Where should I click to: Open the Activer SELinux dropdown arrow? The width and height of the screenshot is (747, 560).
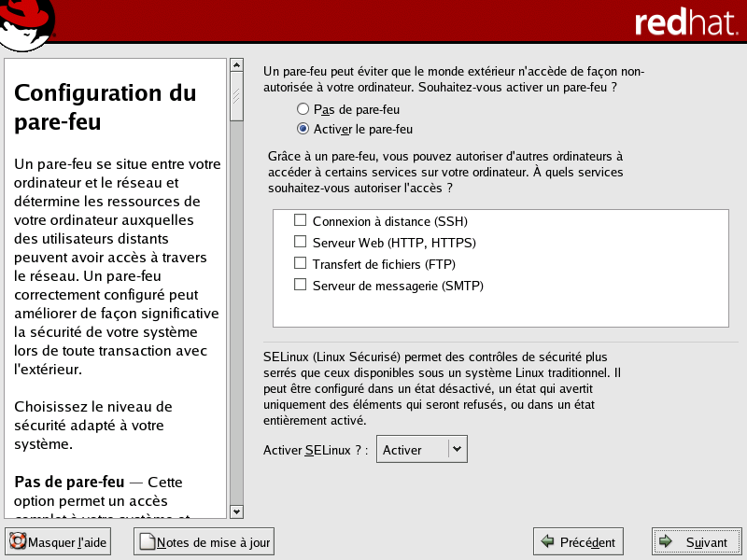point(457,449)
